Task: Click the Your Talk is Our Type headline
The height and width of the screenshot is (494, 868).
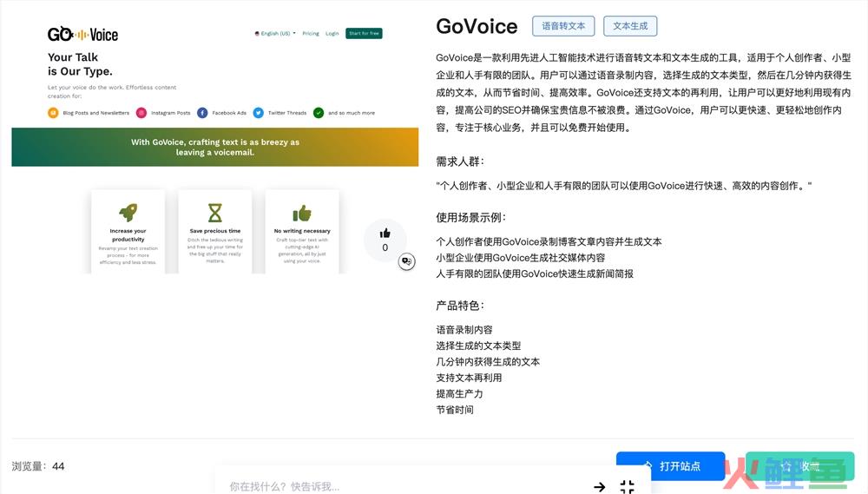Action: (x=80, y=64)
